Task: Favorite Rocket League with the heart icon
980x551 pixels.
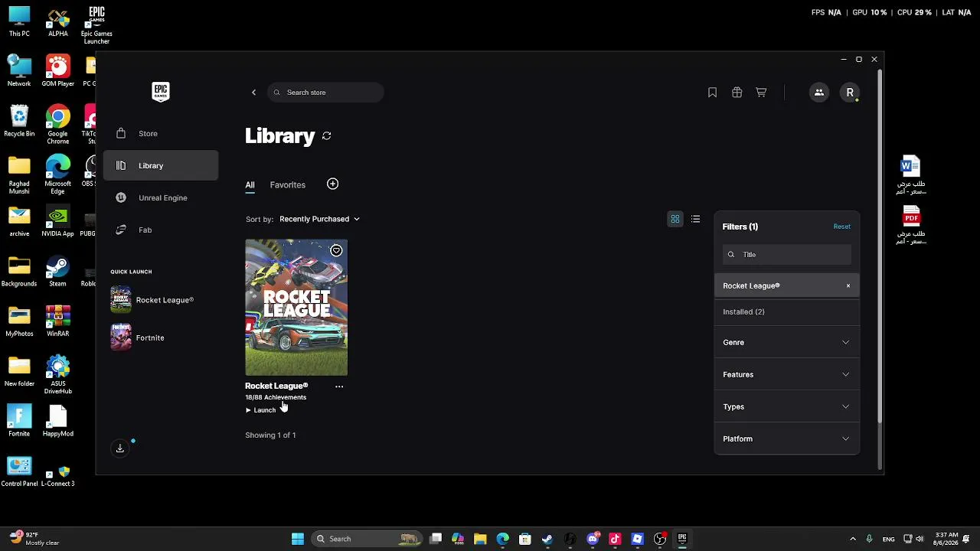Action: [336, 250]
